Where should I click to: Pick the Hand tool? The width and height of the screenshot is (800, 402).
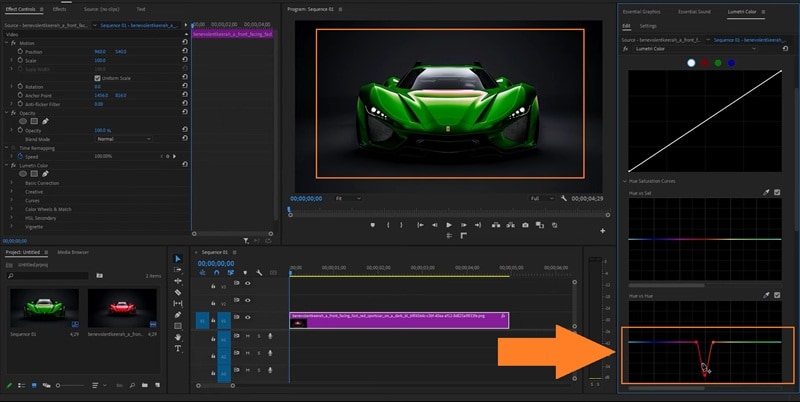coord(178,337)
